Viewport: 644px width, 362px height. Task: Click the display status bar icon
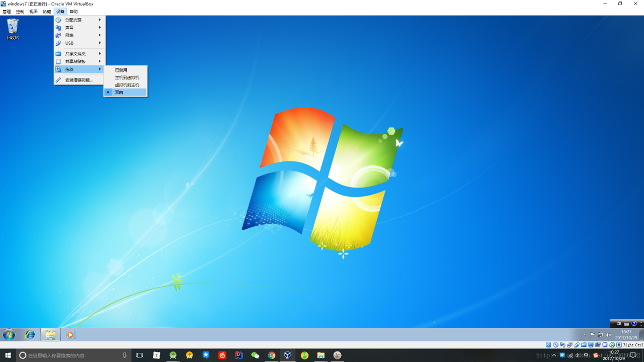(x=591, y=345)
